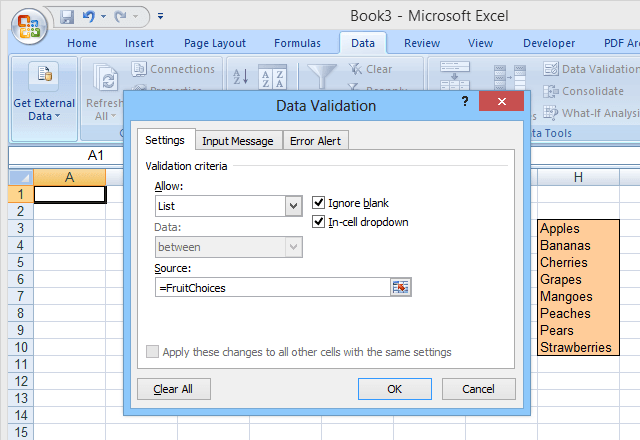Viewport: 640px width, 440px height.
Task: Click the Source input field
Action: point(270,287)
